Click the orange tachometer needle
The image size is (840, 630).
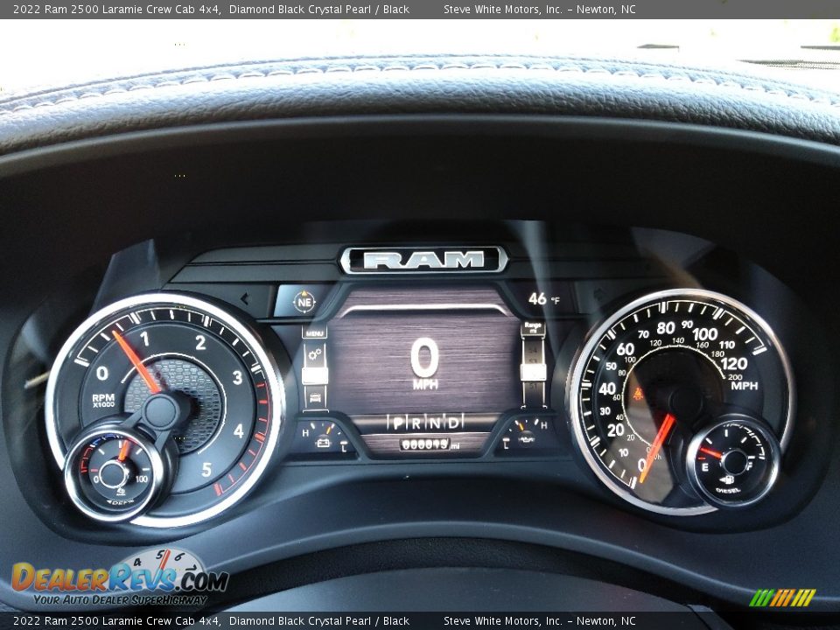pos(136,362)
